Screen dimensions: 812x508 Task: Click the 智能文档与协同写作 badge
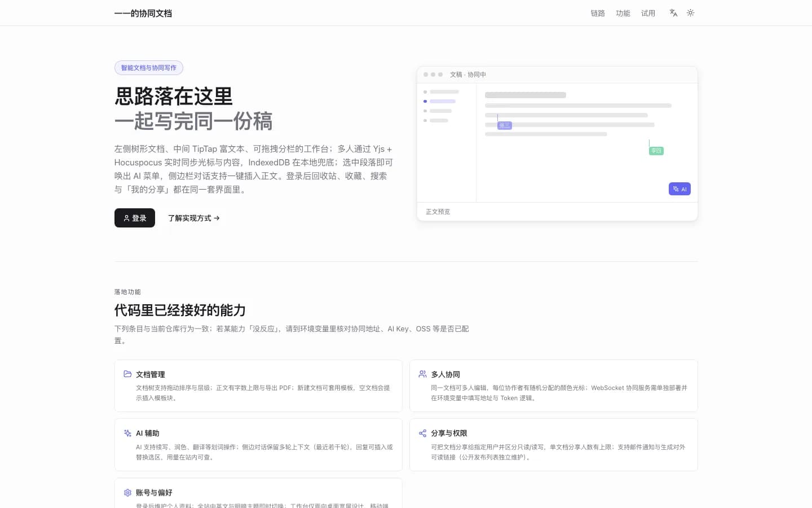(149, 68)
